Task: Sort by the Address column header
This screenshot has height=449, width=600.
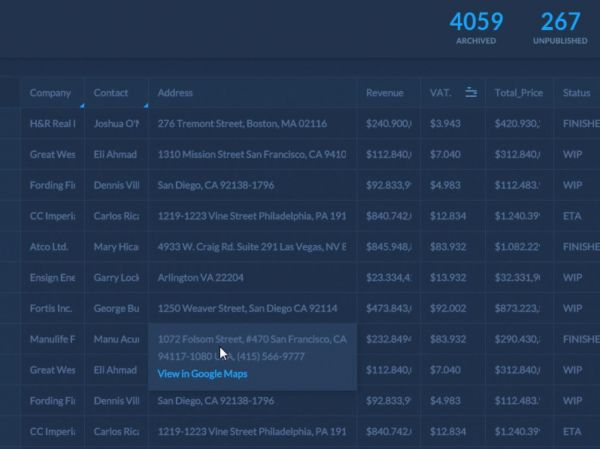Action: point(175,93)
